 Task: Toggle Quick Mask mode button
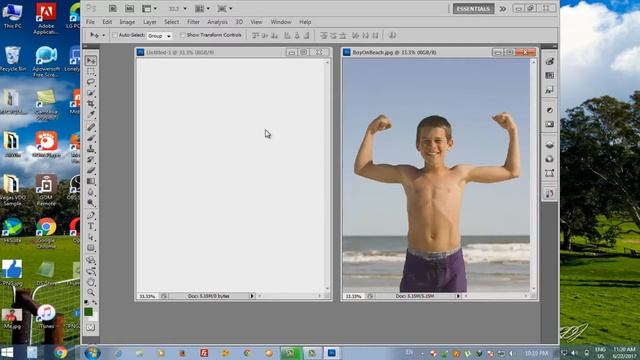(91, 327)
